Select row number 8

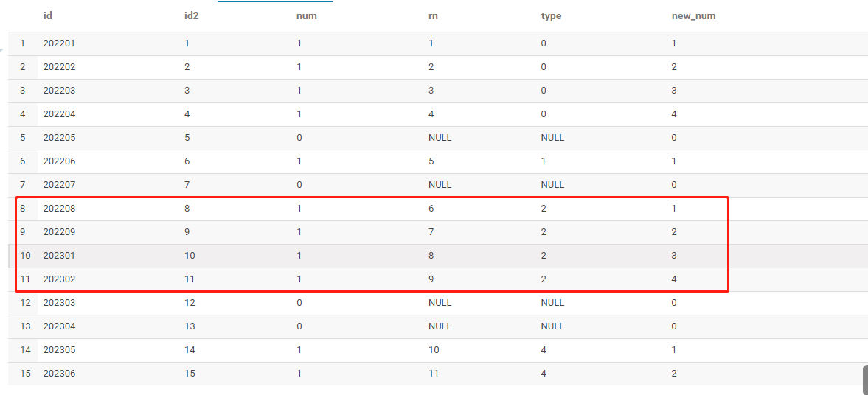(22, 209)
